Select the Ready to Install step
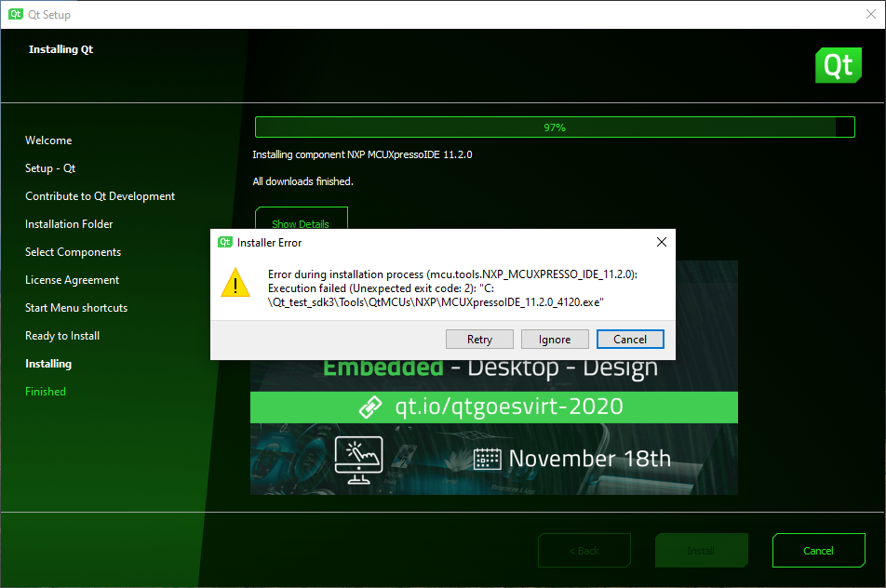The width and height of the screenshot is (886, 588). tap(62, 336)
